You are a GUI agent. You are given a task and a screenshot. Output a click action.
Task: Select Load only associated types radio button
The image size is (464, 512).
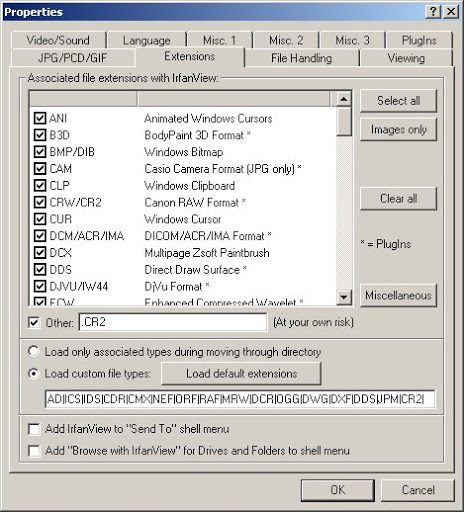tap(34, 351)
